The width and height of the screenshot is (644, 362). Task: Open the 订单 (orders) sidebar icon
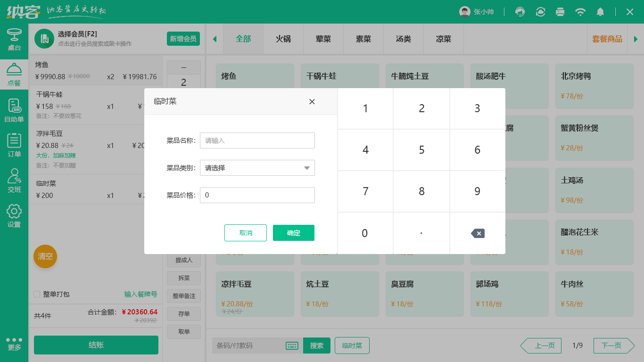pyautogui.click(x=14, y=144)
